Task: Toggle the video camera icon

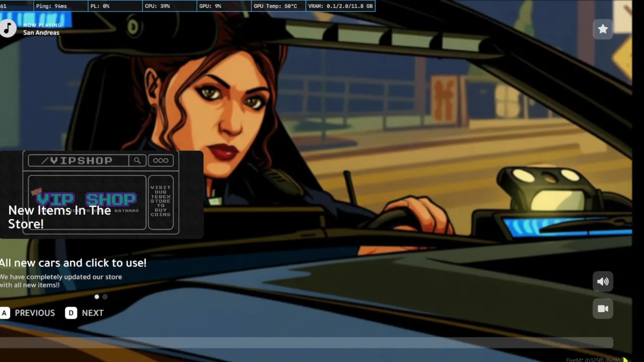Action: coord(603,309)
